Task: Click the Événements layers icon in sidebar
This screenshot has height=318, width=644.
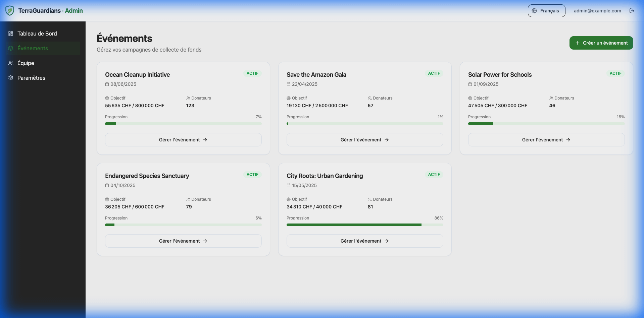Action: [11, 48]
